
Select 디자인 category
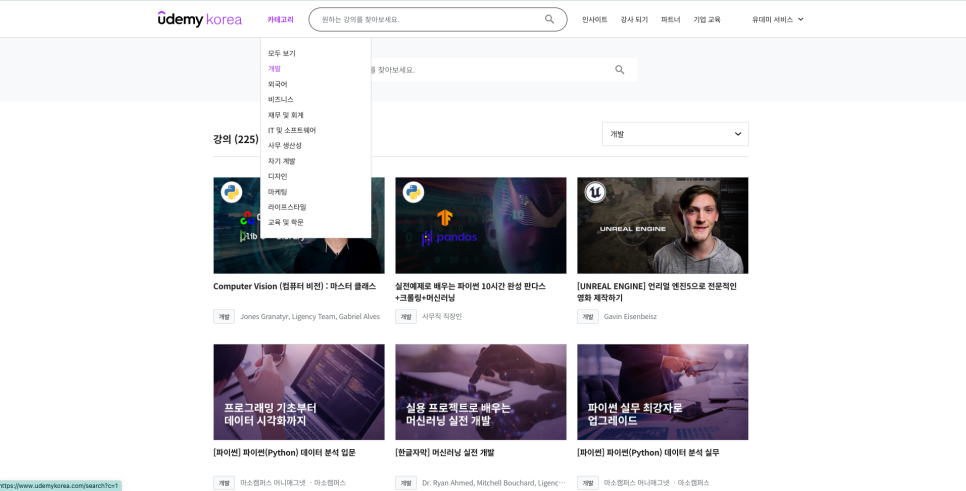(278, 176)
